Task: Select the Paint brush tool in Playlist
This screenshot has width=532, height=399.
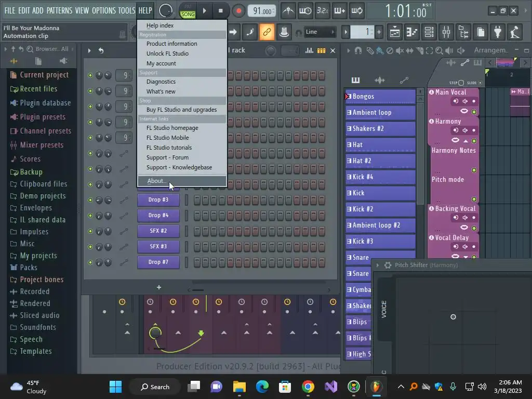Action: (380, 50)
